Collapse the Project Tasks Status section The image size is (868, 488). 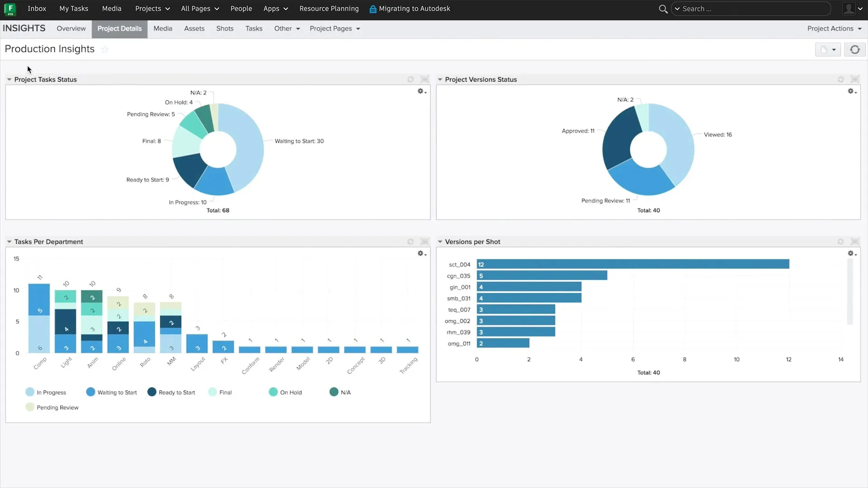tap(9, 80)
